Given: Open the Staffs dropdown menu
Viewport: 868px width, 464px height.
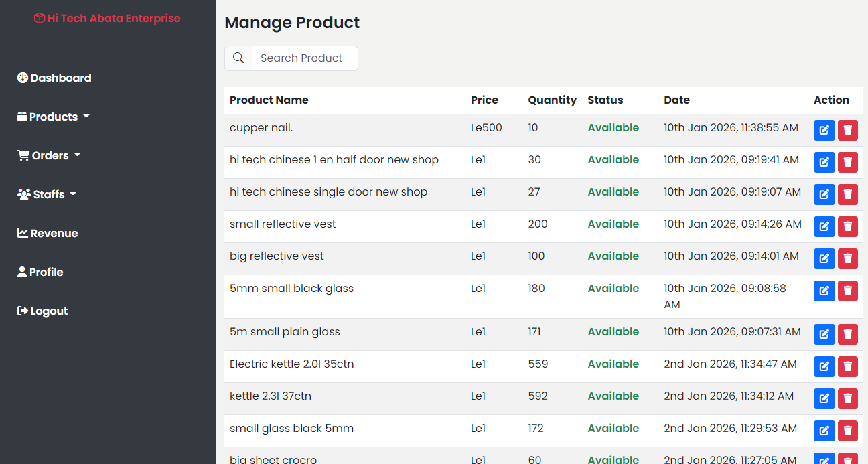Looking at the screenshot, I should click(x=47, y=194).
